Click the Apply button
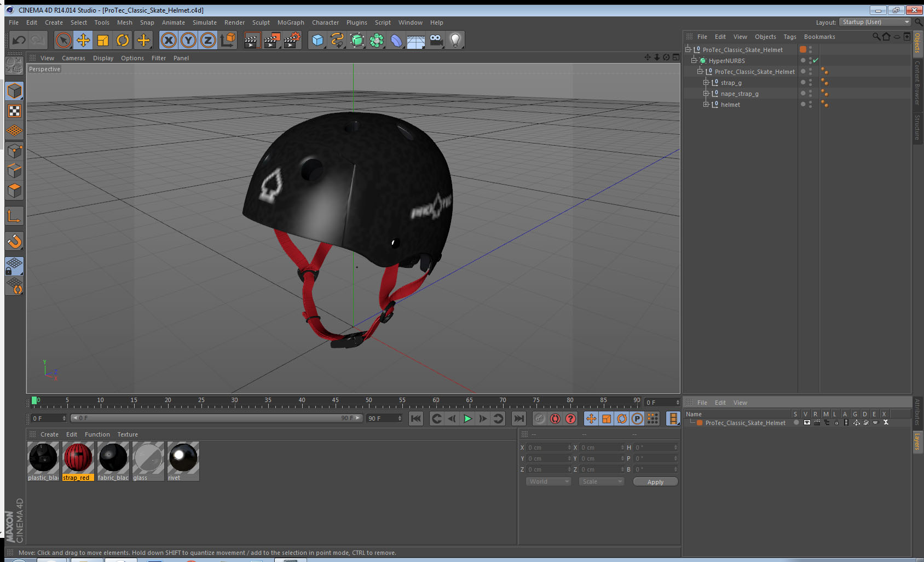Image resolution: width=924 pixels, height=562 pixels. (x=655, y=482)
